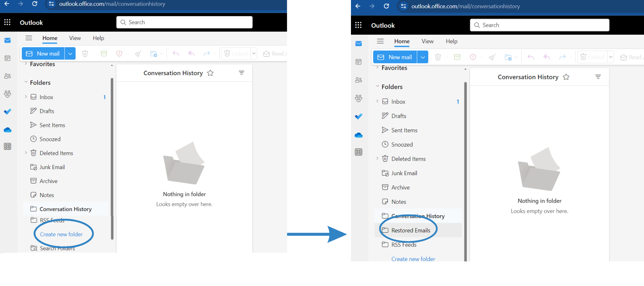Open OneDrive cloud icon in right window
Viewport: 644px width, 286px height.
358,135
